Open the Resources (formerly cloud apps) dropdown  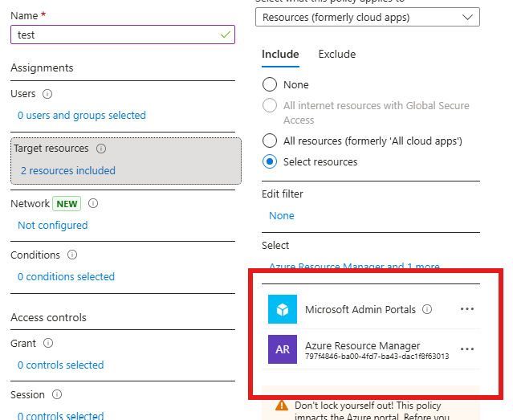coord(368,17)
